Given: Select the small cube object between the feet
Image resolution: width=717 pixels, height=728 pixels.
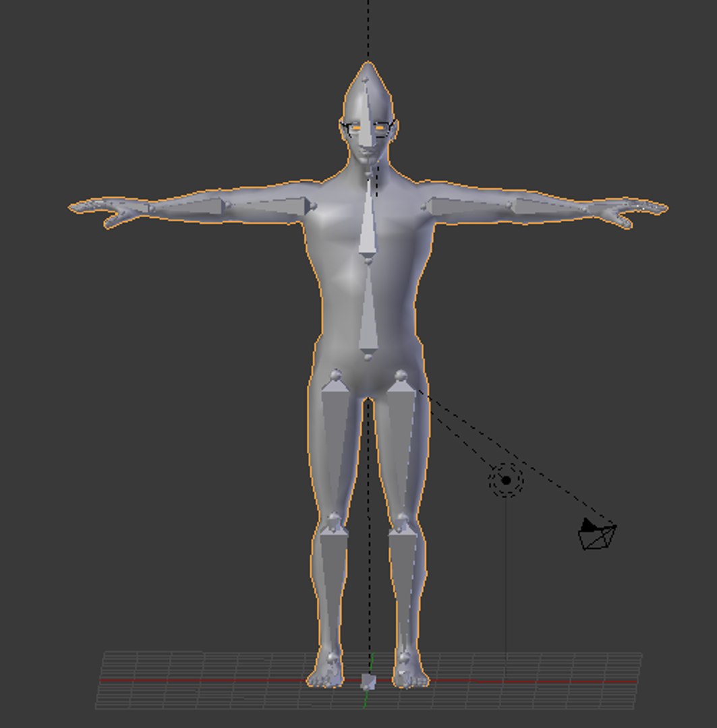Looking at the screenshot, I should (x=368, y=682).
